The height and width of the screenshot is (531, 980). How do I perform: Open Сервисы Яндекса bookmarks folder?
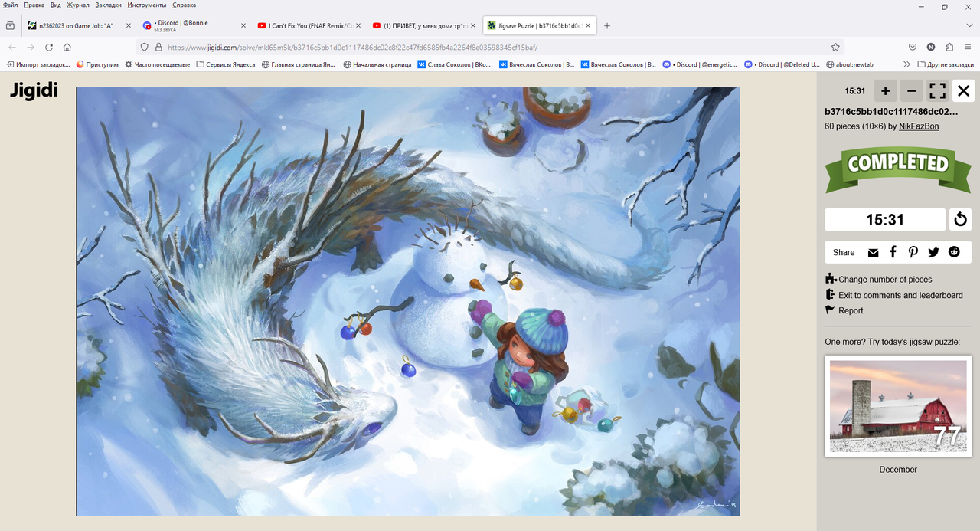pyautogui.click(x=226, y=64)
